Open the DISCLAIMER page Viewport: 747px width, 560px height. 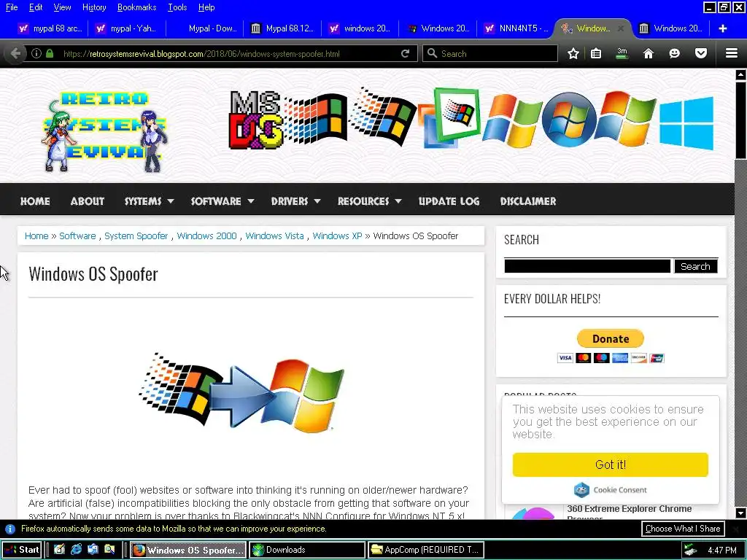pos(528,201)
